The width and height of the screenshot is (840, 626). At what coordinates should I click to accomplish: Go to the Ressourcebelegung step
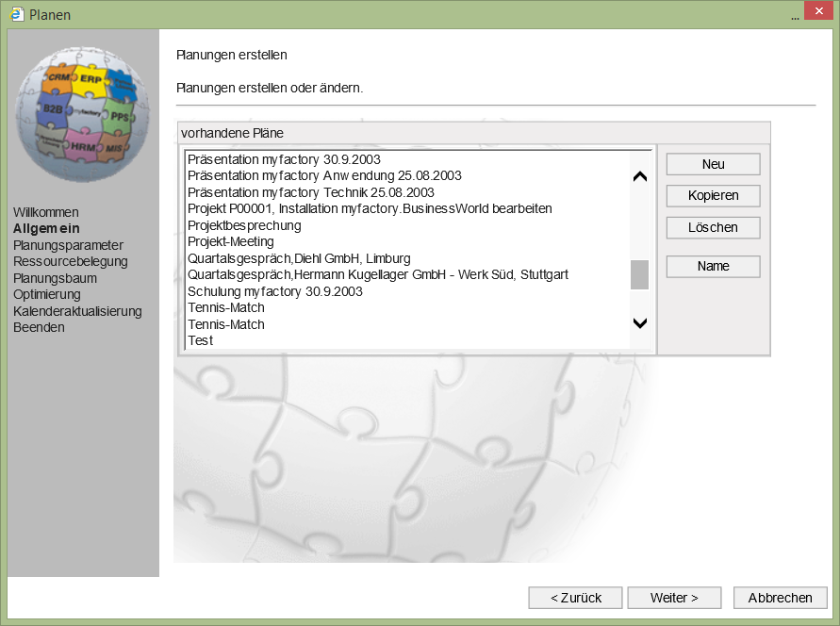point(70,262)
